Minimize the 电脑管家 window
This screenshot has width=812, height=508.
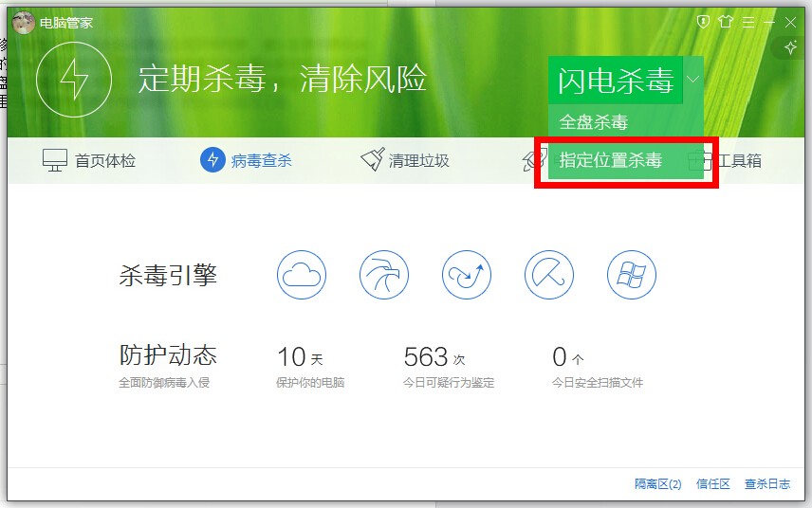pyautogui.click(x=769, y=22)
